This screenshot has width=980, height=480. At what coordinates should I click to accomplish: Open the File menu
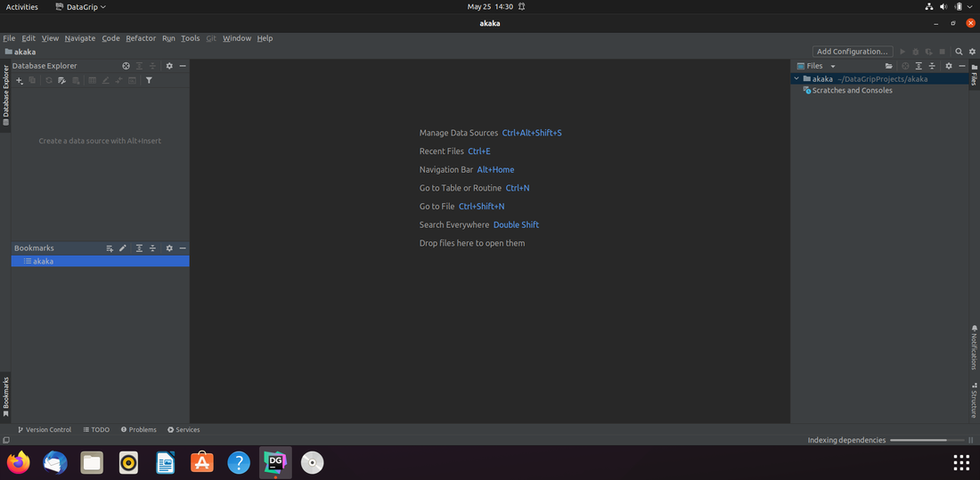[9, 38]
